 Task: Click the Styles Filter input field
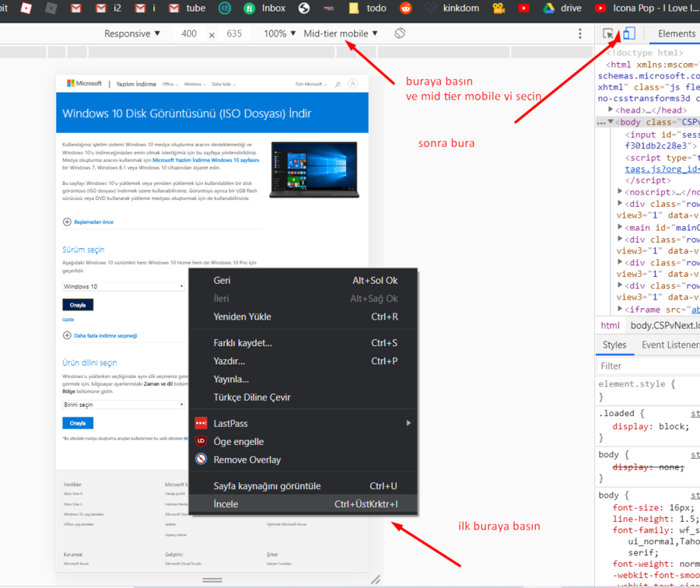click(x=648, y=366)
